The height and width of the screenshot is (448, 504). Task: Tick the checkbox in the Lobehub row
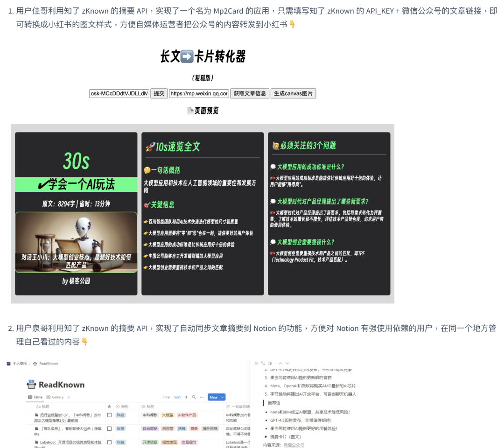pos(109,442)
